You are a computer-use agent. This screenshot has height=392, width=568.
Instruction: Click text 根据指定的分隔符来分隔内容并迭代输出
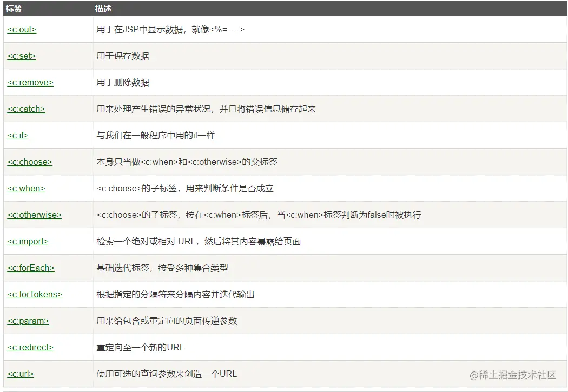coord(175,294)
